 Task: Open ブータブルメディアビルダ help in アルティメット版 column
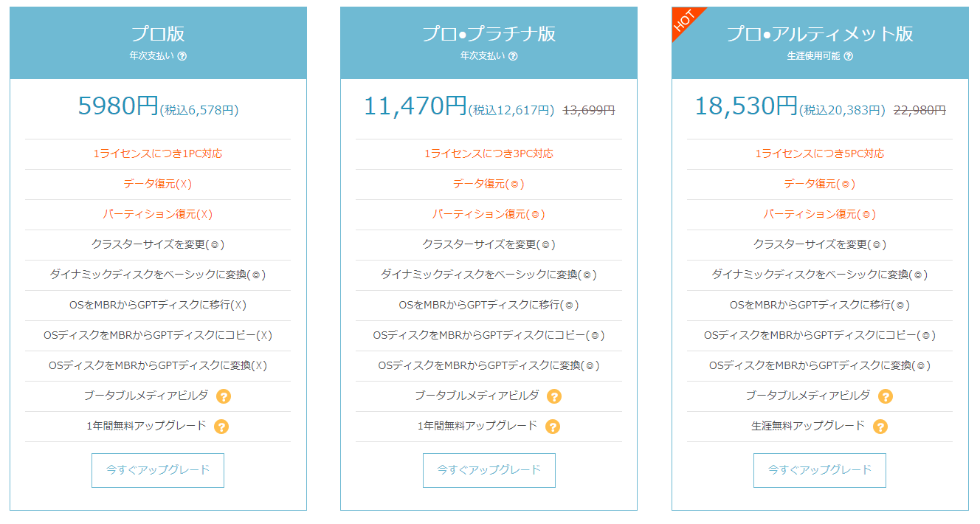pos(886,396)
